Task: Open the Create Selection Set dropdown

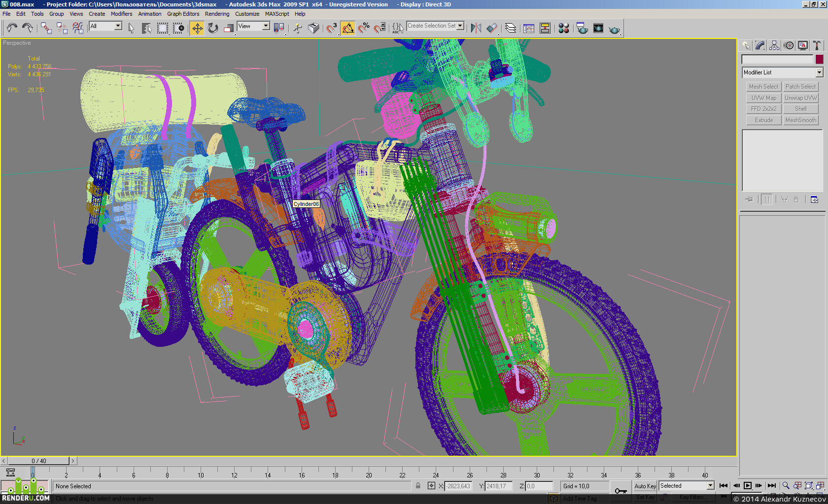Action: coord(436,26)
